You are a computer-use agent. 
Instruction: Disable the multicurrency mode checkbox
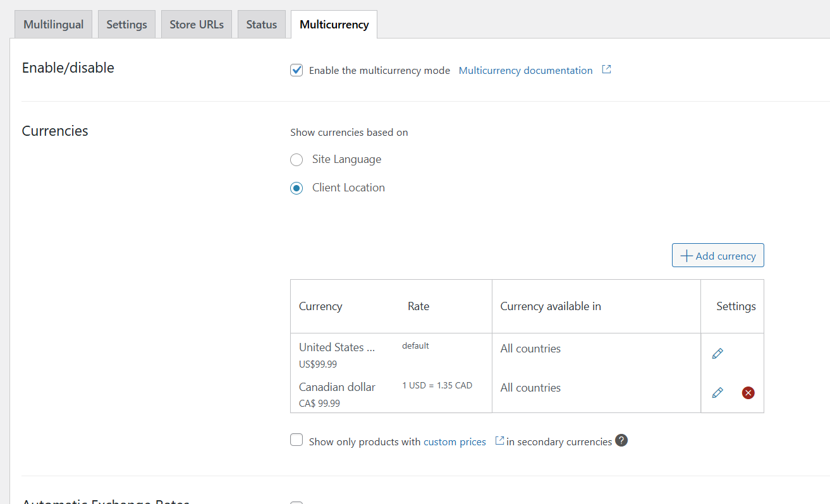click(296, 70)
